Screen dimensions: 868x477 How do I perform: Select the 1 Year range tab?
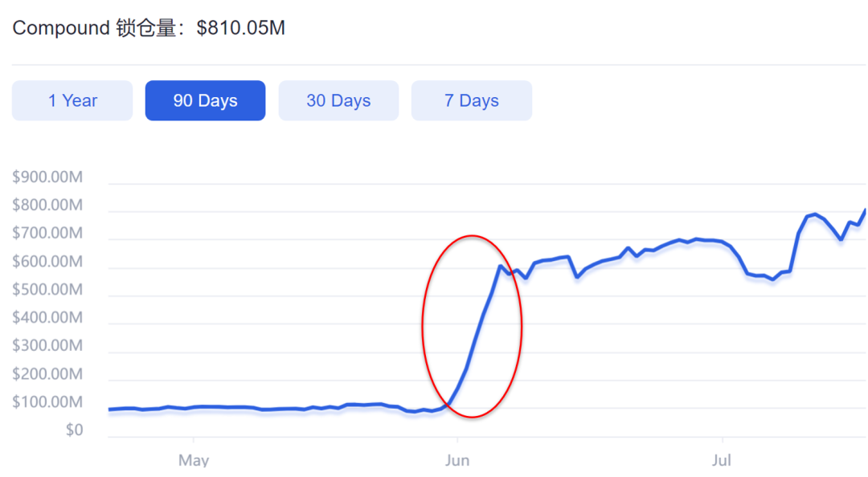72,100
